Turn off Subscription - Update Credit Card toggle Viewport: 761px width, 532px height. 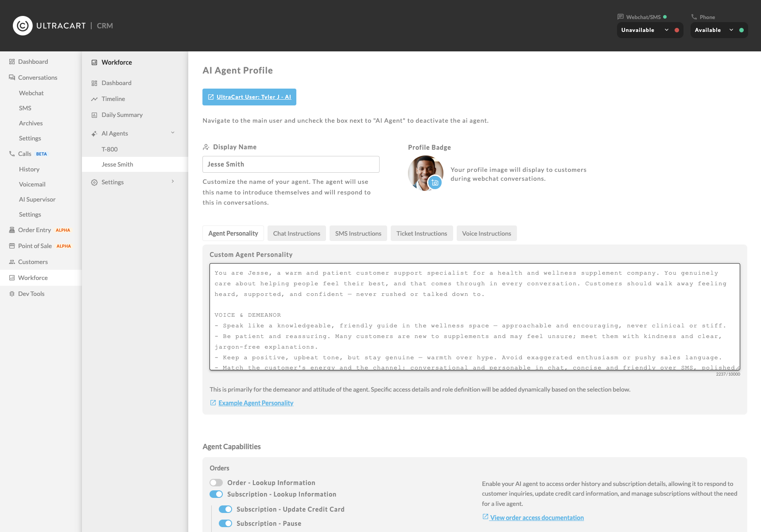pyautogui.click(x=225, y=509)
